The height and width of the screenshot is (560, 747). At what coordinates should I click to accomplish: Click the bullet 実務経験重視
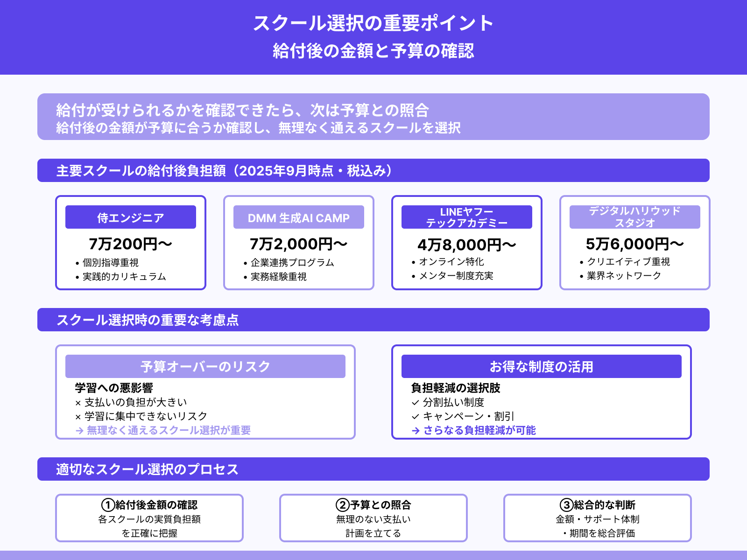click(279, 277)
